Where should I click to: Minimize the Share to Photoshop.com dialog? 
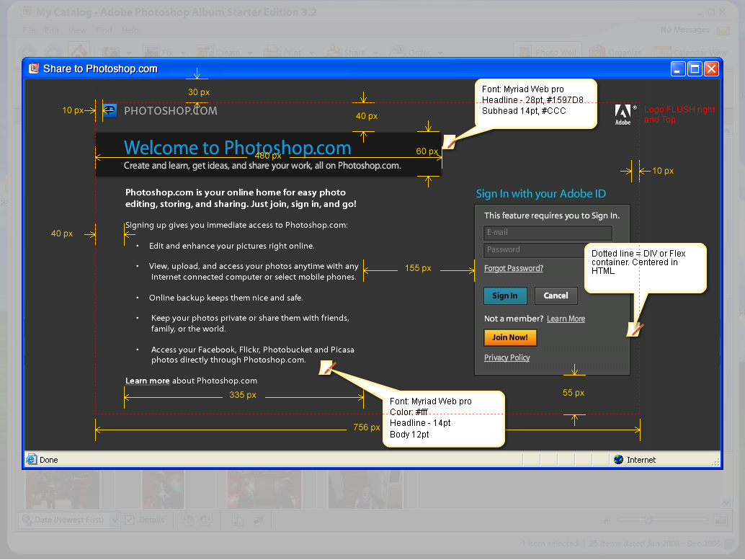(678, 69)
